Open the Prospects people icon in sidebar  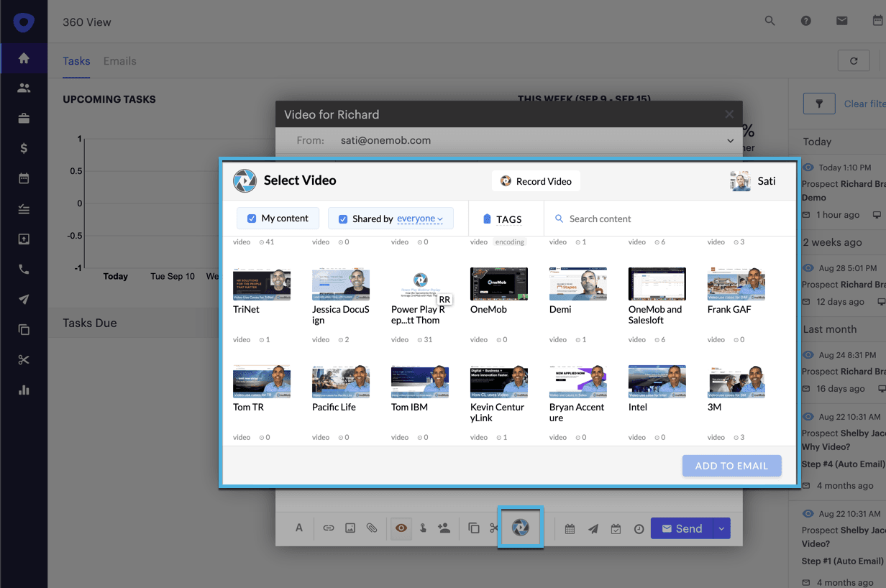pyautogui.click(x=24, y=88)
